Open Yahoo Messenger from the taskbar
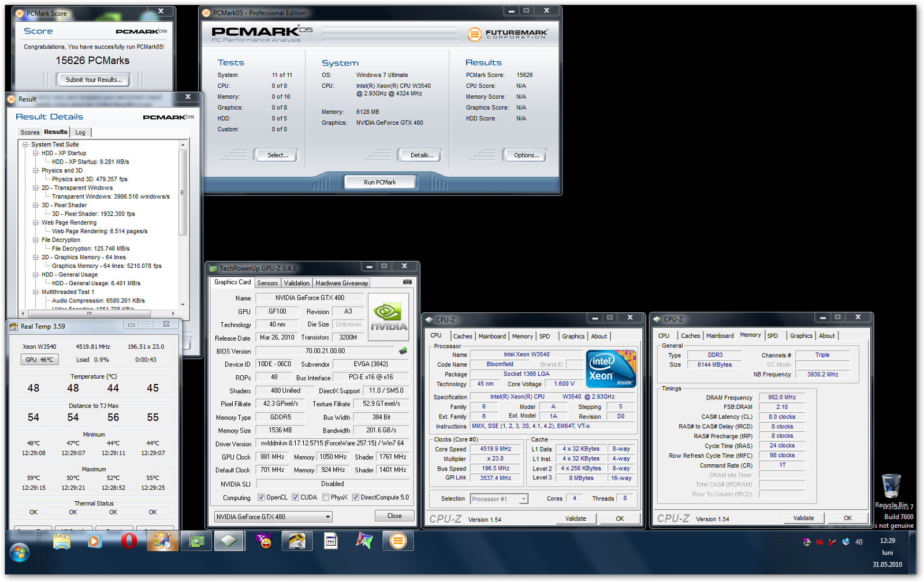The height and width of the screenshot is (582, 924). click(263, 541)
